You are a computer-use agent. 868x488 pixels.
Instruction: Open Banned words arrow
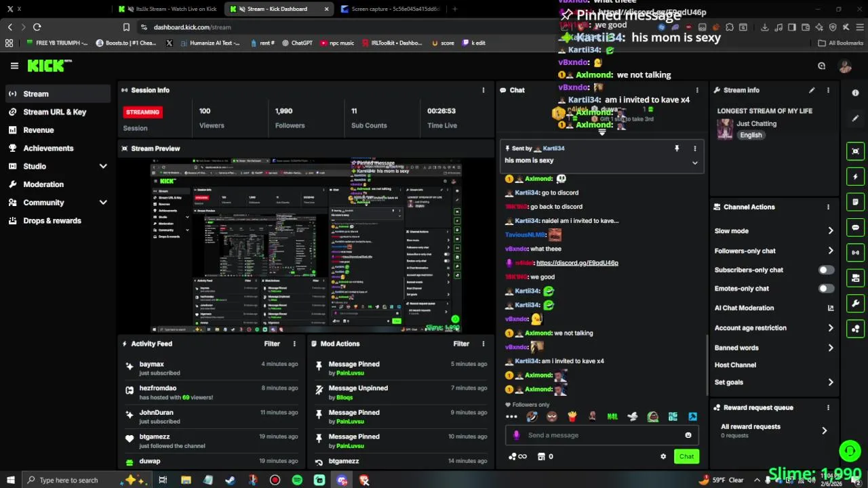[831, 348]
